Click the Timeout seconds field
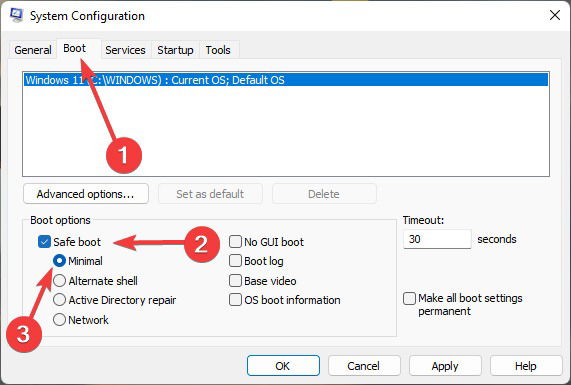This screenshot has width=571, height=385. click(437, 239)
